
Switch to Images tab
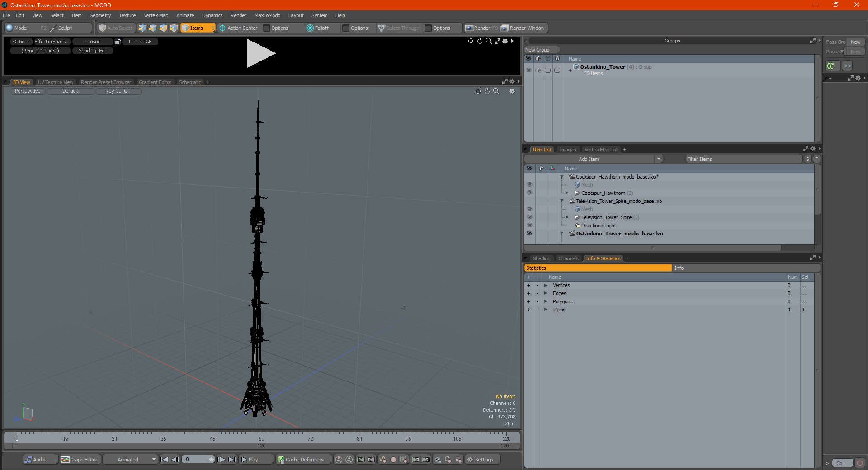coord(567,150)
